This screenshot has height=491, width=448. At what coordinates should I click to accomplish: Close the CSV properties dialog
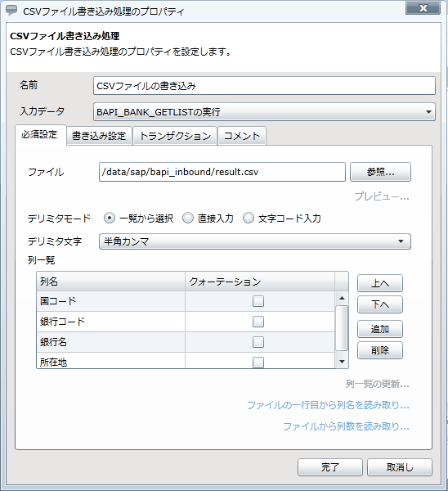pyautogui.click(x=423, y=8)
